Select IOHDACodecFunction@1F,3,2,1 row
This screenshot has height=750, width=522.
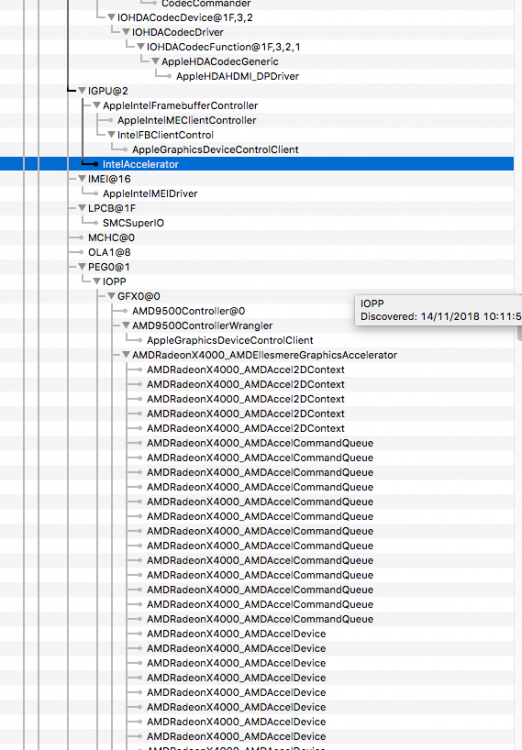point(223,47)
